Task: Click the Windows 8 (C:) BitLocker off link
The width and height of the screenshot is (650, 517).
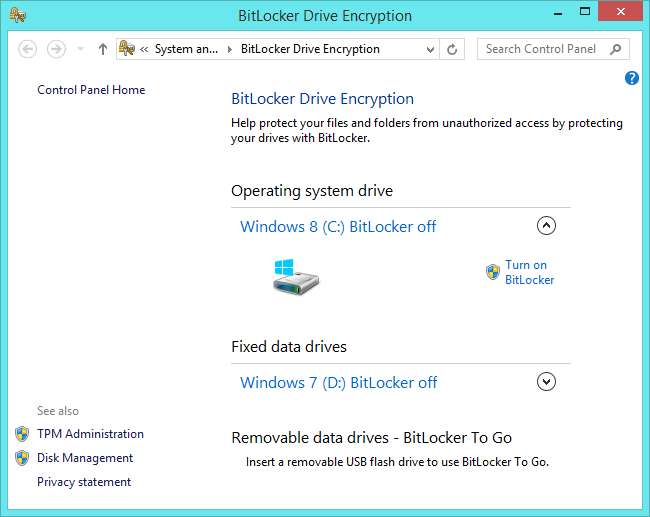Action: pyautogui.click(x=338, y=226)
